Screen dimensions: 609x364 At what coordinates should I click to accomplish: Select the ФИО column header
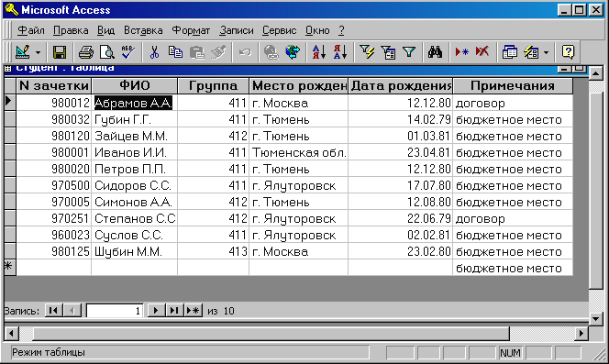[135, 85]
